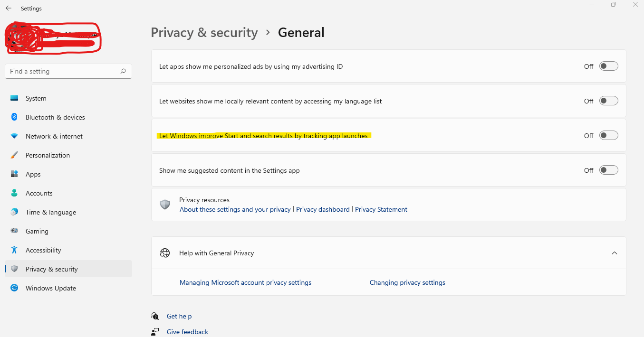Click the Windows Update sync icon
Image resolution: width=644 pixels, height=337 pixels.
pos(14,288)
